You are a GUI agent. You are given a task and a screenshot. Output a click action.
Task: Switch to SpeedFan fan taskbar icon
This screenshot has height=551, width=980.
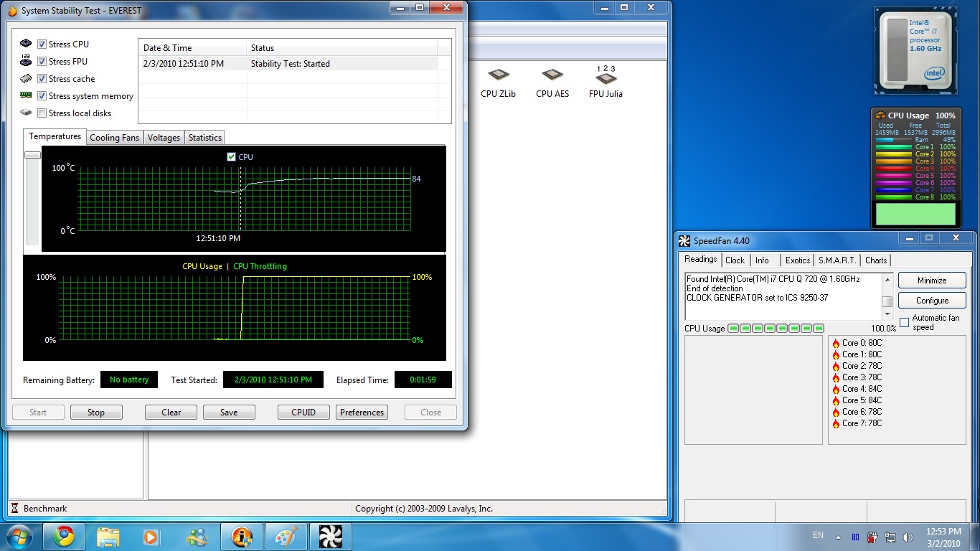pyautogui.click(x=331, y=537)
